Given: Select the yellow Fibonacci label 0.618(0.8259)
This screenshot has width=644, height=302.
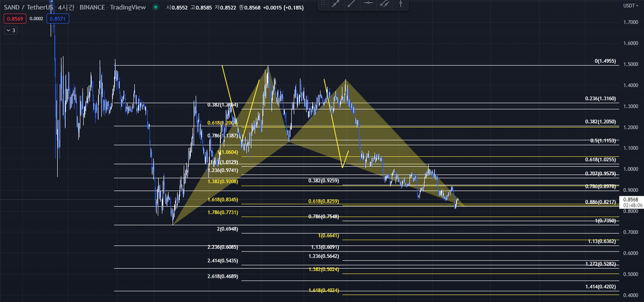Looking at the screenshot, I should coord(324,201).
